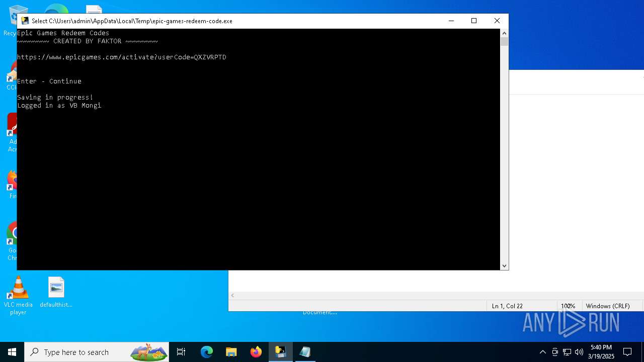Image resolution: width=644 pixels, height=362 pixels.
Task: Close the epic-games-redeem-code.exe window
Action: [497, 21]
